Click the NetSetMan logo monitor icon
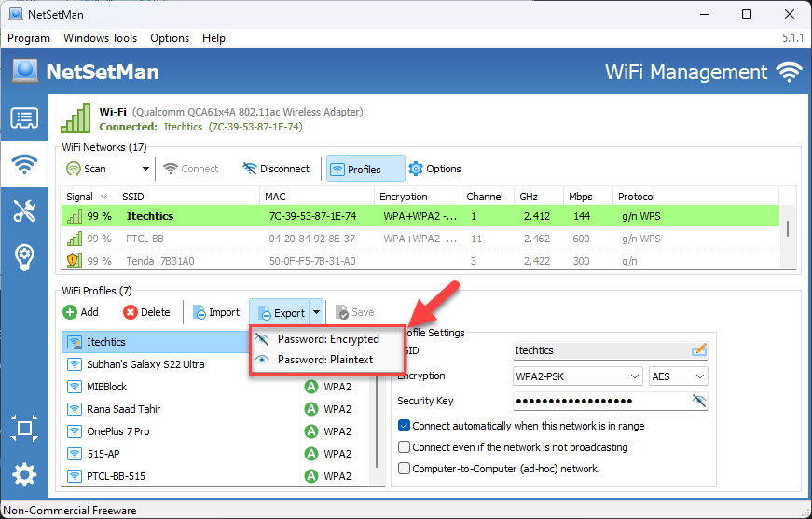 pos(24,71)
